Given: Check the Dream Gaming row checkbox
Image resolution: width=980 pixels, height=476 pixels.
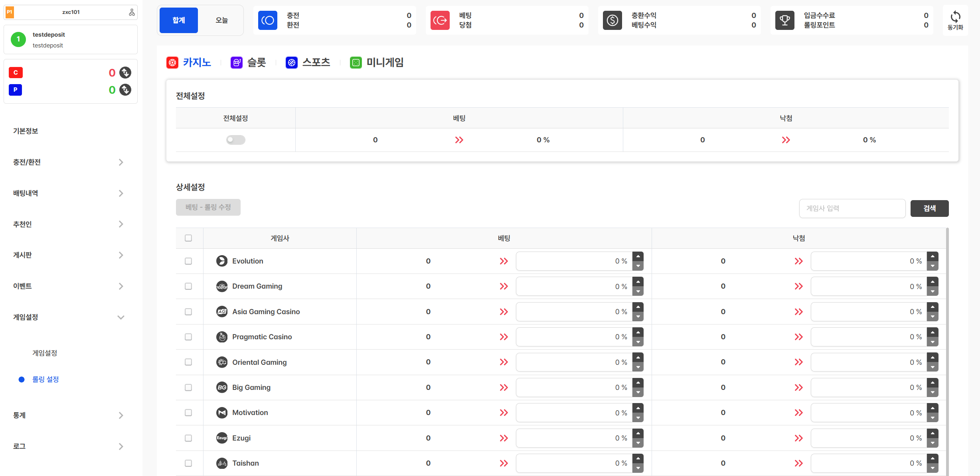Looking at the screenshot, I should click(x=188, y=286).
